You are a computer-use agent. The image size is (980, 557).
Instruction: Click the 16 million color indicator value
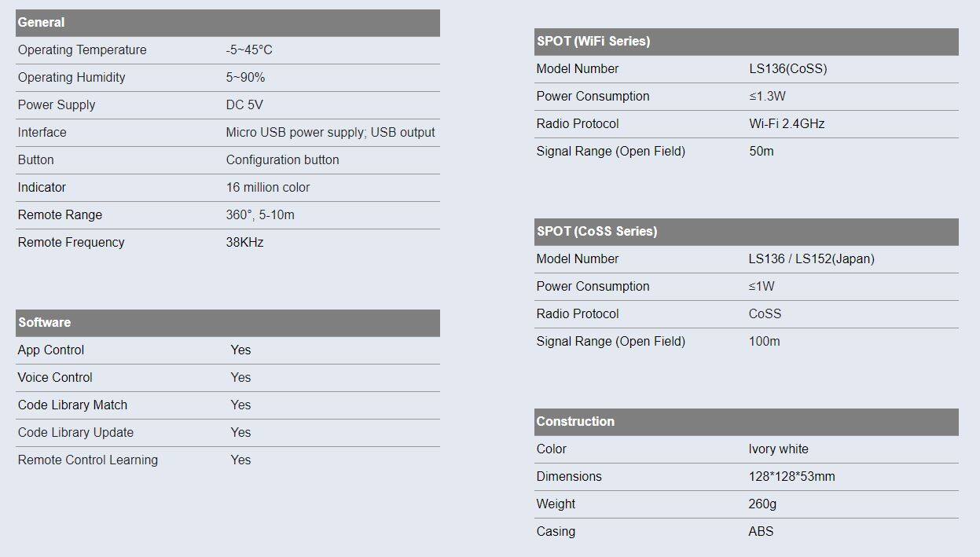tap(268, 188)
